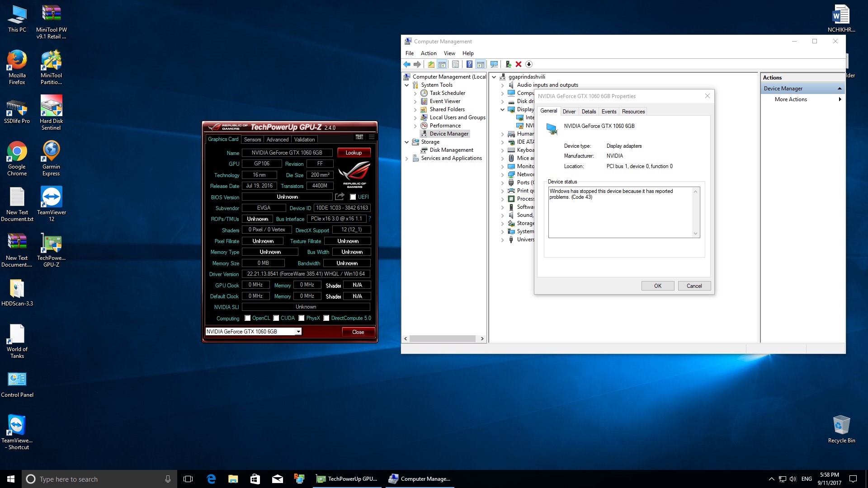Click the blue Help question mark toolbar icon

point(469,64)
